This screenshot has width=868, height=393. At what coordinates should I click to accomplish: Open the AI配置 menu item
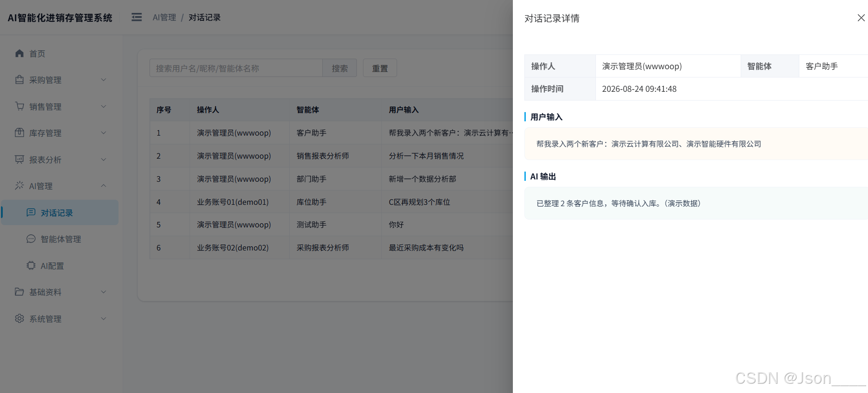[x=60, y=266]
